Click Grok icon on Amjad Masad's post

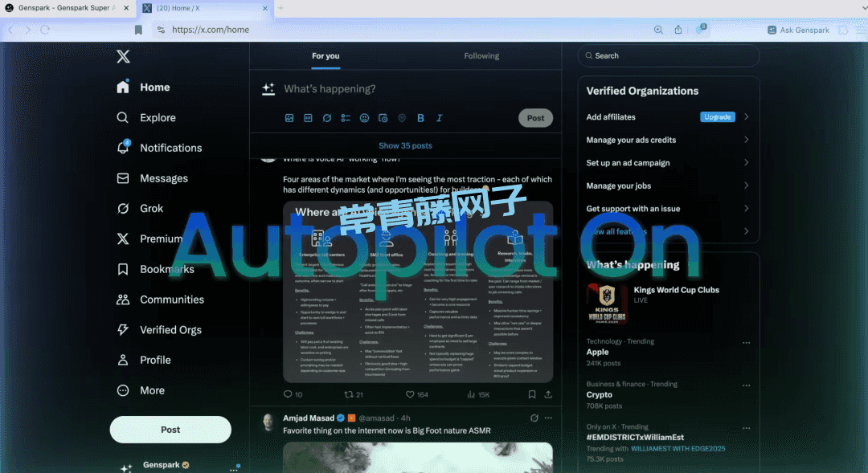(x=534, y=418)
